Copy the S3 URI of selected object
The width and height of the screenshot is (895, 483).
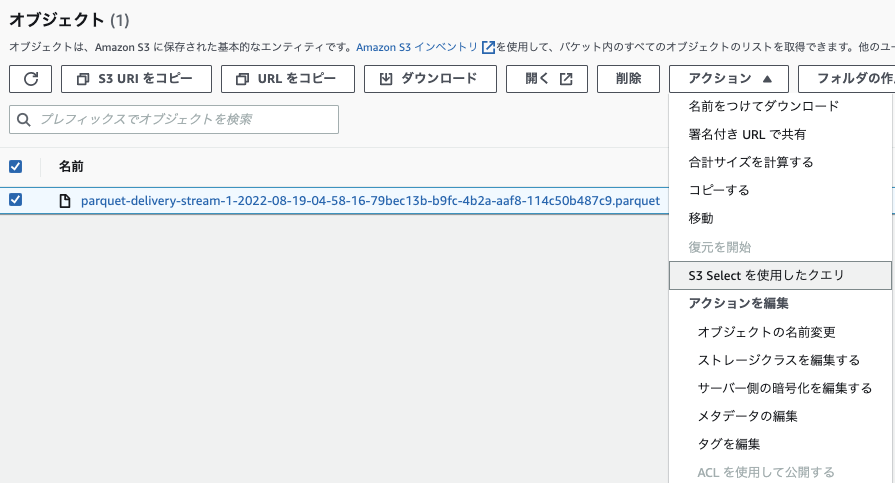tap(136, 79)
